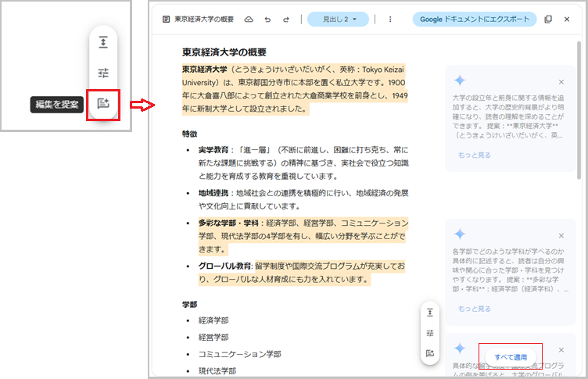Click the highlighted 東京経済大学 introduction paragraph

[x=295, y=89]
